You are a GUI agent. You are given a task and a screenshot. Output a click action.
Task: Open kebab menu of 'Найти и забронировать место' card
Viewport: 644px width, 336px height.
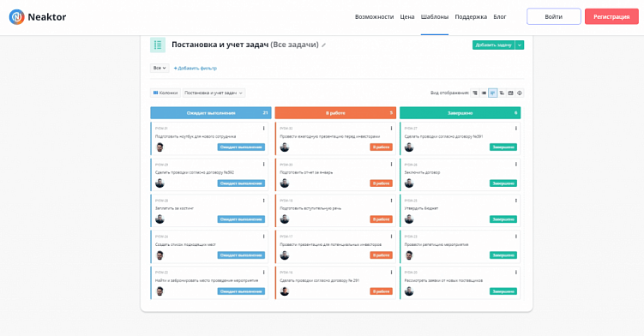[x=263, y=273]
